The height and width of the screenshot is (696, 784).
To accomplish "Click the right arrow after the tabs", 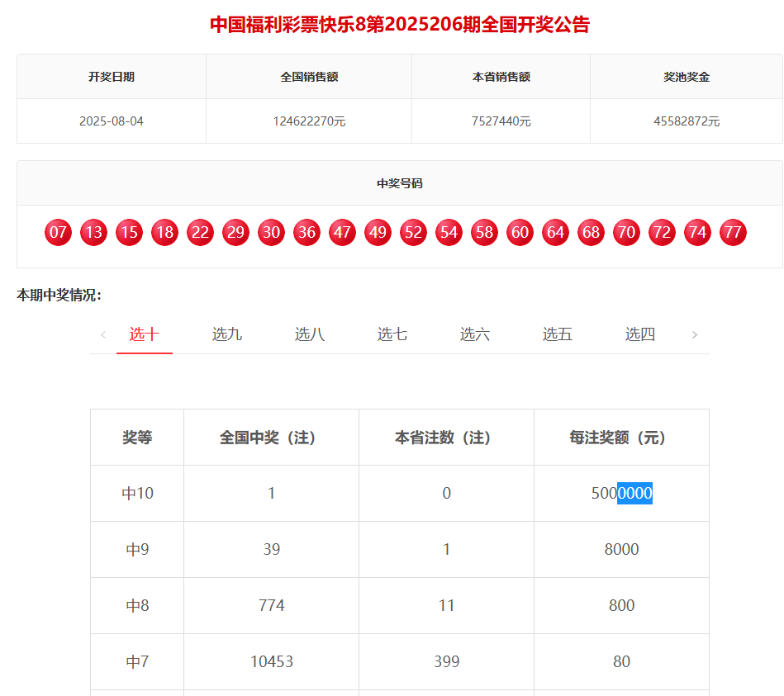I will tap(695, 334).
